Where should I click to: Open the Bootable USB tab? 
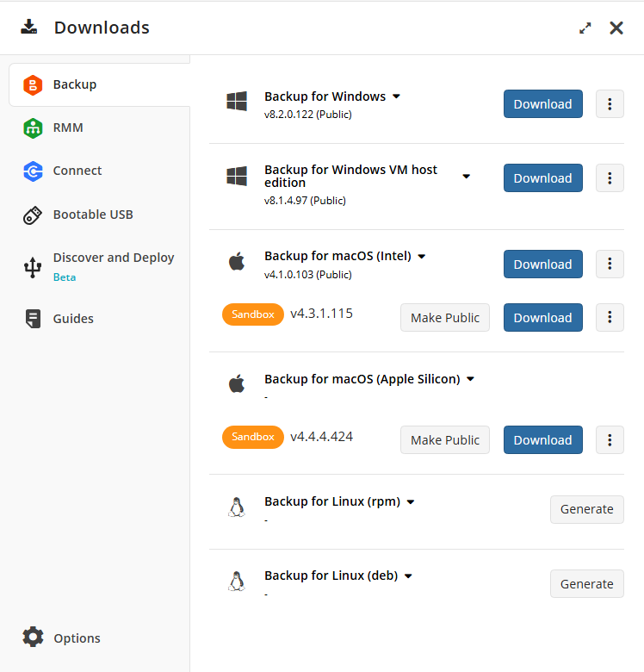[x=93, y=215]
